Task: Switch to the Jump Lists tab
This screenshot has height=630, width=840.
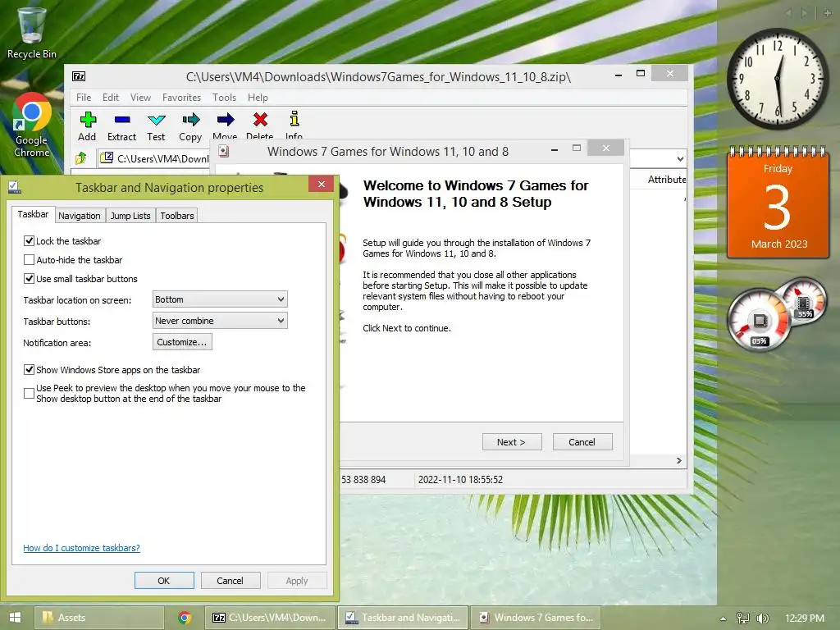Action: coord(130,216)
